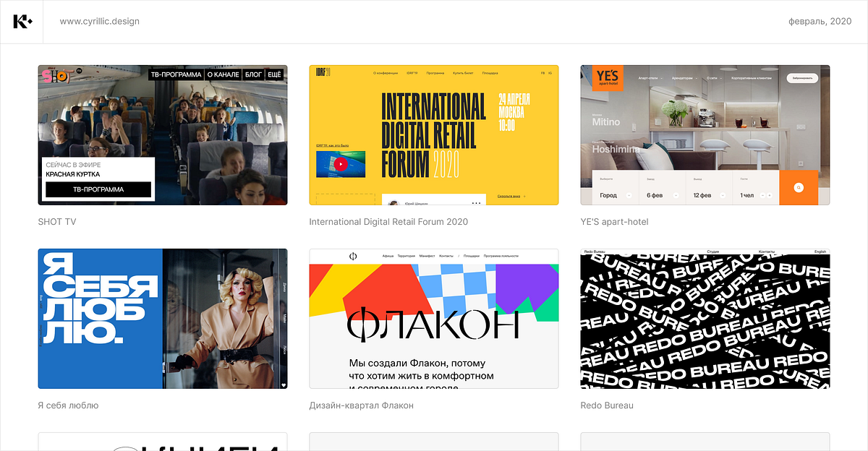The height and width of the screenshot is (451, 868).
Task: Click О конференции in the IDRF menu
Action: click(x=386, y=73)
